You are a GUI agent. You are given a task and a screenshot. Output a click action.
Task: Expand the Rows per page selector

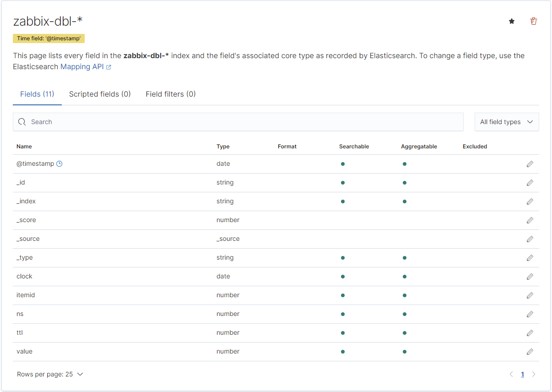click(x=50, y=374)
